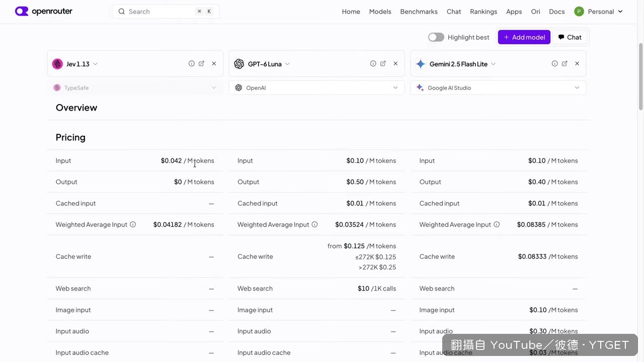The image size is (644, 362).
Task: Open the GPT-6 Luna model selector dropdown
Action: (x=287, y=64)
